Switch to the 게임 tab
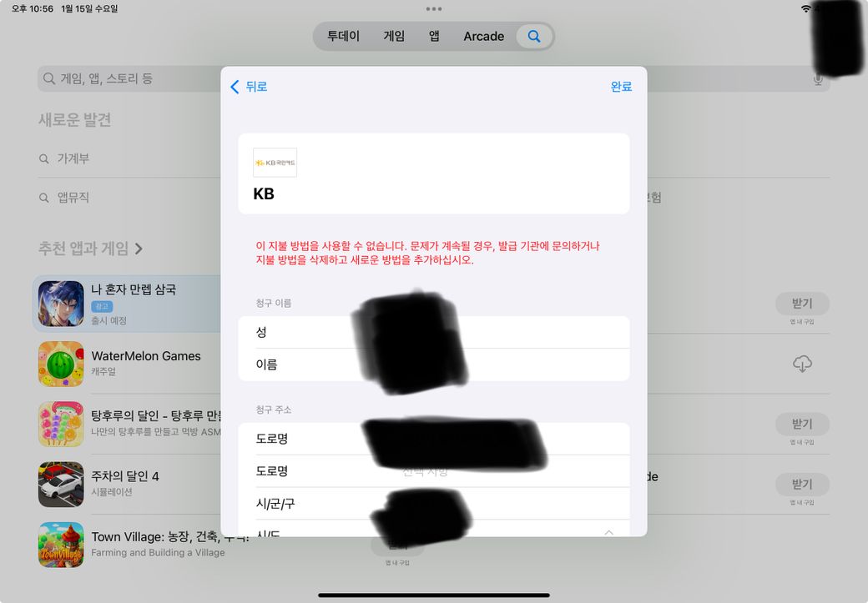This screenshot has height=603, width=868. [394, 37]
